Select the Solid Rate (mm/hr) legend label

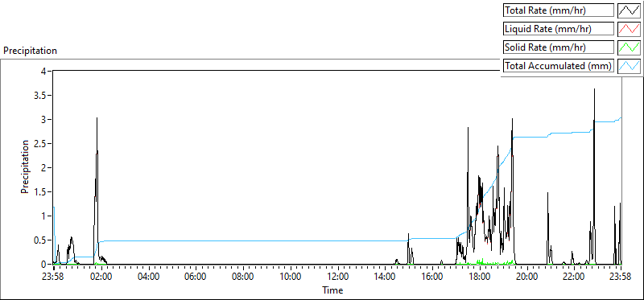point(559,47)
